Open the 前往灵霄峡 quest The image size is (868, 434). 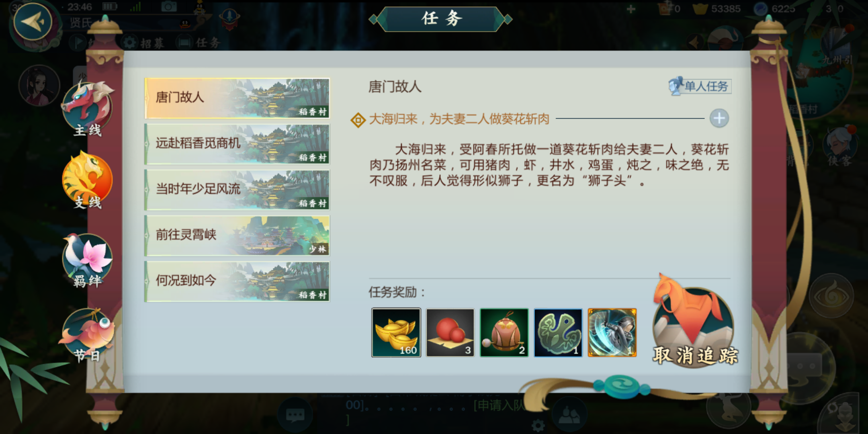[237, 235]
